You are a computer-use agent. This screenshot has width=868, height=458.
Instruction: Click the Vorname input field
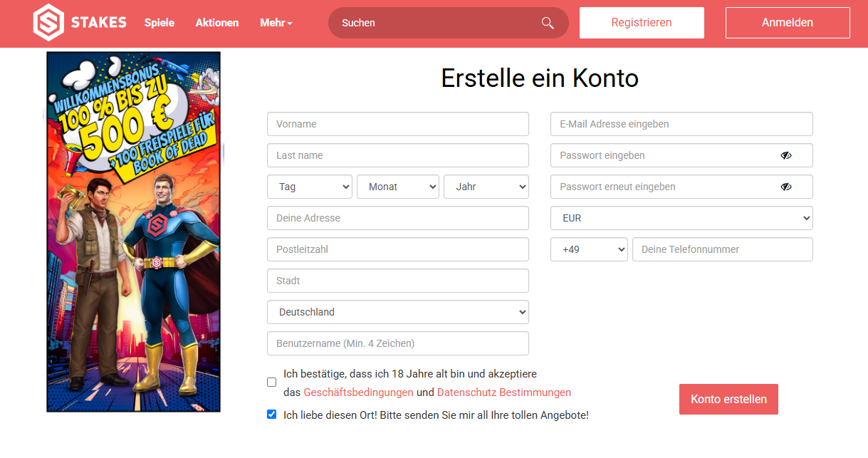[398, 124]
